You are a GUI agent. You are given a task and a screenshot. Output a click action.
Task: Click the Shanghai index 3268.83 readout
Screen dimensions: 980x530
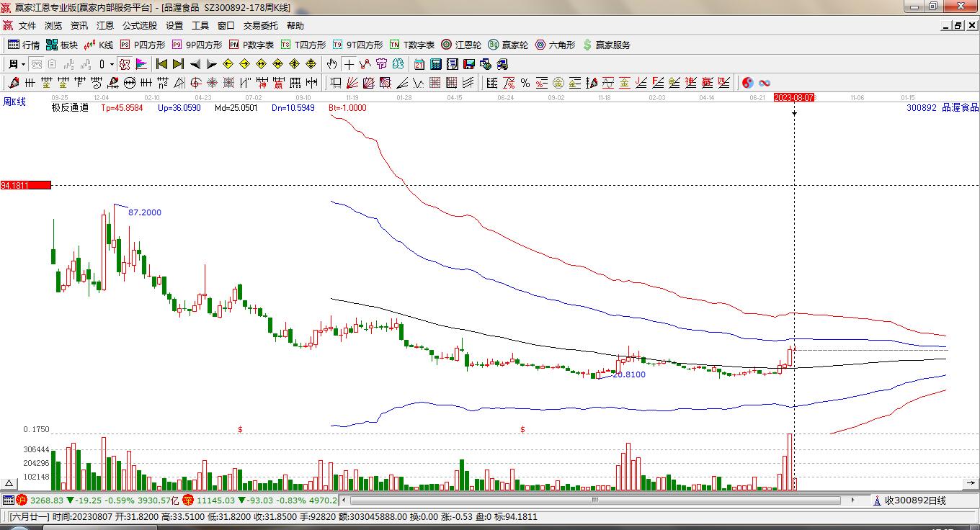pyautogui.click(x=48, y=500)
